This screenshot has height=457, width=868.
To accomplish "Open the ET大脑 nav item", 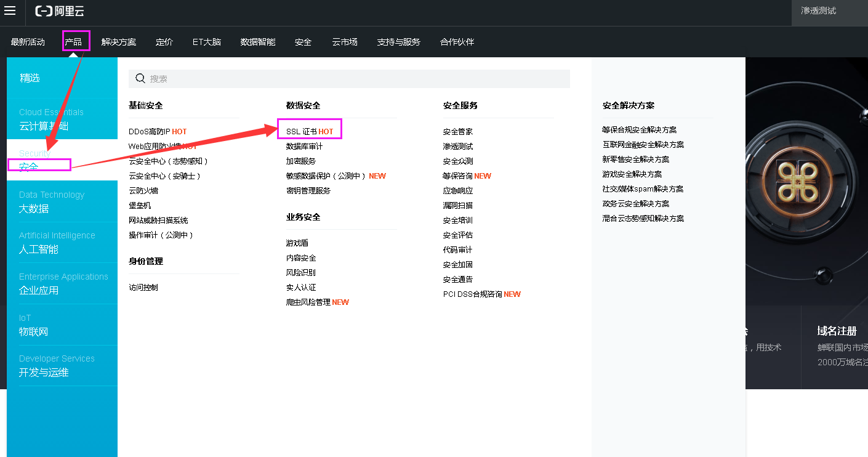I will (x=207, y=42).
